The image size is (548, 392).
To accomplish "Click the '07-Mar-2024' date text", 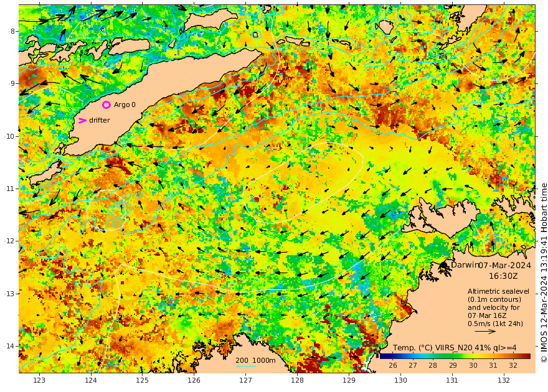I will coord(504,265).
